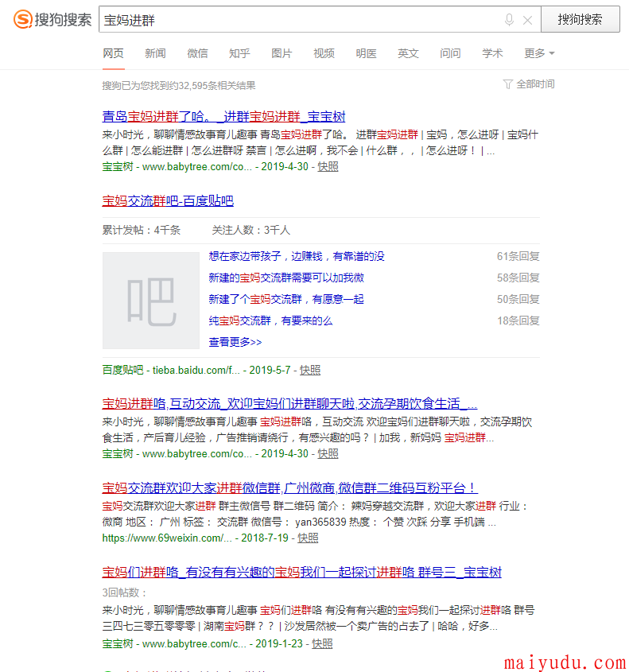Screen dimensions: 629x672
Task: Click the 3回帖数 label
Action: click(125, 592)
